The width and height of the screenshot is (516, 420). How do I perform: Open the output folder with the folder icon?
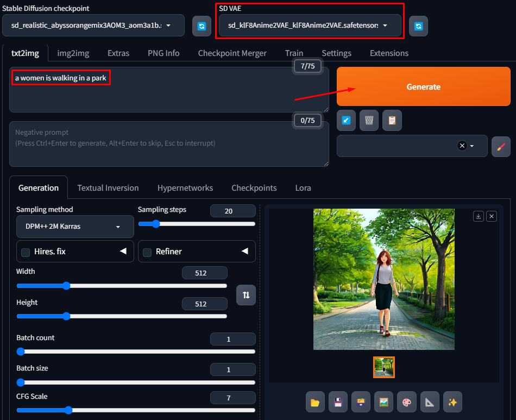(x=315, y=402)
